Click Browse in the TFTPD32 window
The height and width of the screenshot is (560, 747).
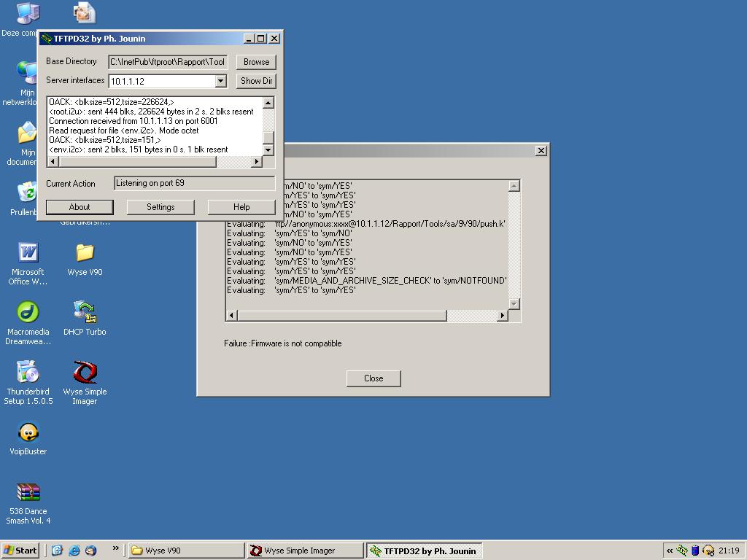coord(256,62)
